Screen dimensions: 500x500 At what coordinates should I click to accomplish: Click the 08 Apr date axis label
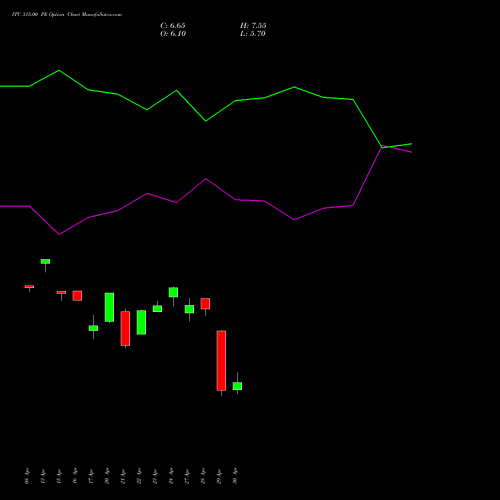(x=27, y=476)
